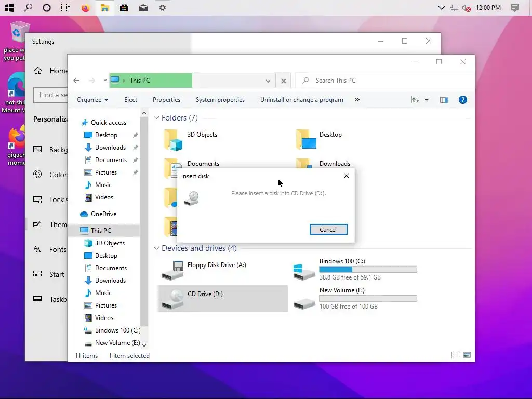532x399 pixels.
Task: Close the Insert disk dialog with X
Action: [x=346, y=176]
